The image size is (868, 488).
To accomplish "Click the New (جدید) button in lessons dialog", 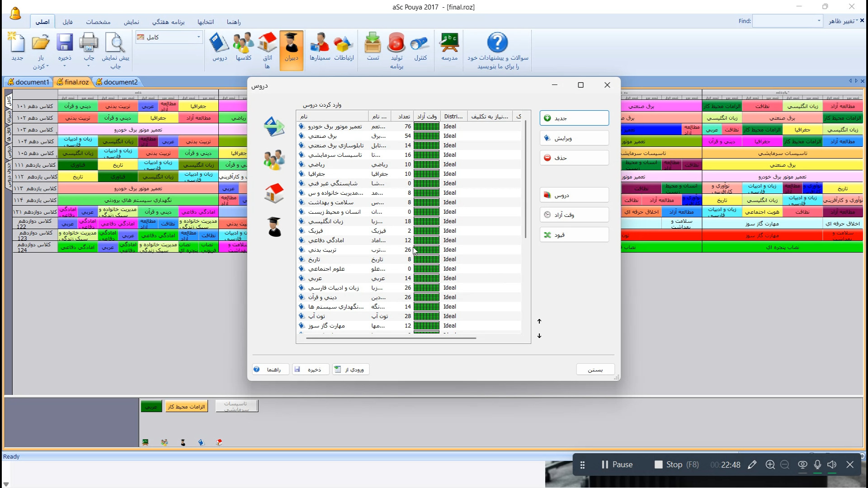I will coord(574,118).
